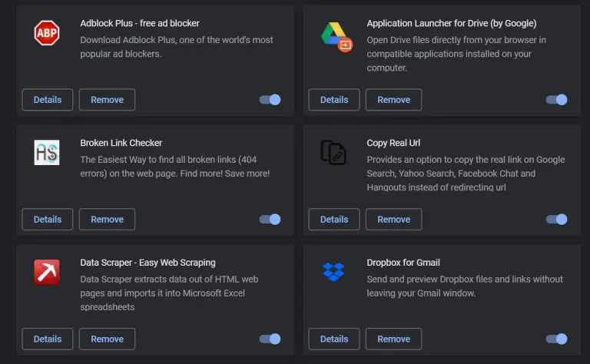
Task: Click the 'Copy Real Url' title
Action: [393, 143]
